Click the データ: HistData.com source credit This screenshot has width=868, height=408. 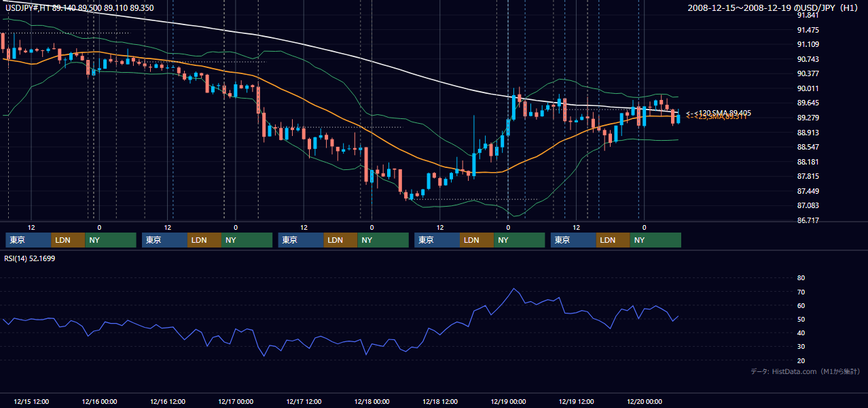point(806,371)
